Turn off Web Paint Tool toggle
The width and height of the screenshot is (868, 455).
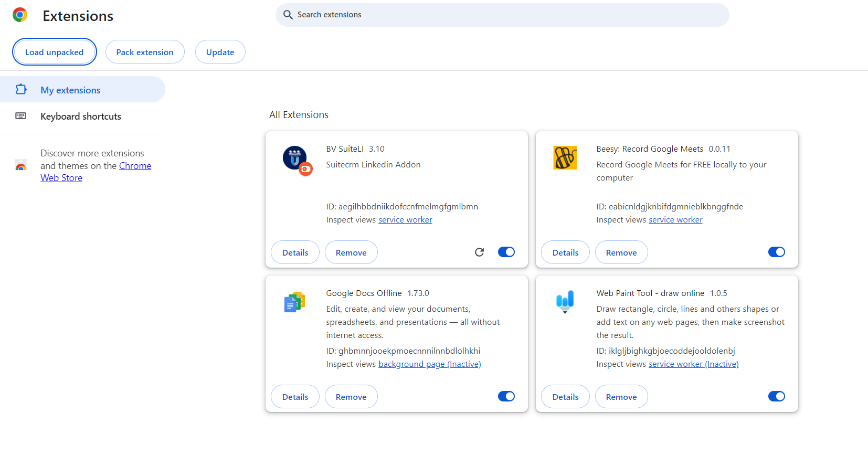[777, 396]
